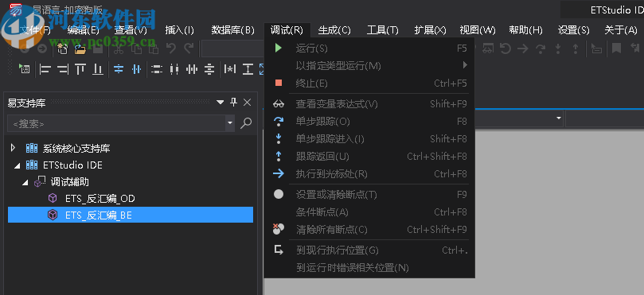Open the 设置(S) menu

point(574,30)
